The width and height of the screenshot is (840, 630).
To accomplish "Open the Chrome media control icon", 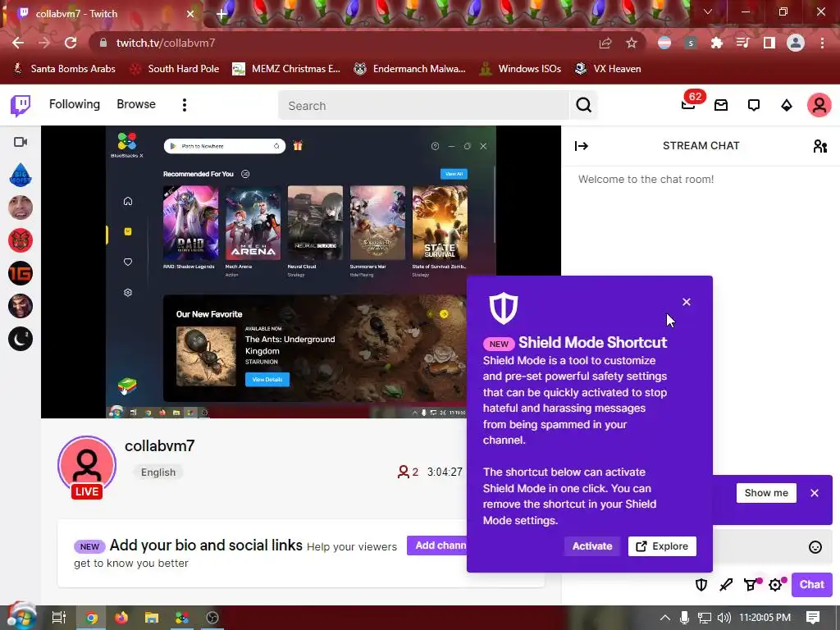I will (742, 43).
